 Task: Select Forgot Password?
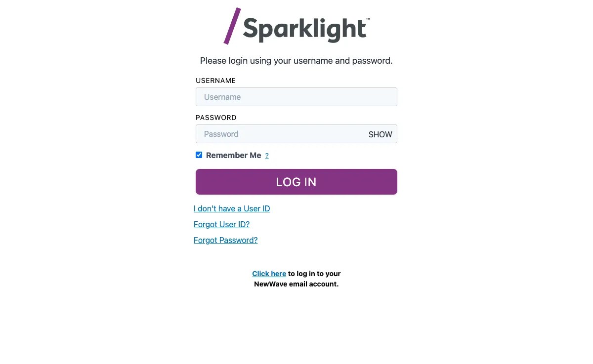225,240
